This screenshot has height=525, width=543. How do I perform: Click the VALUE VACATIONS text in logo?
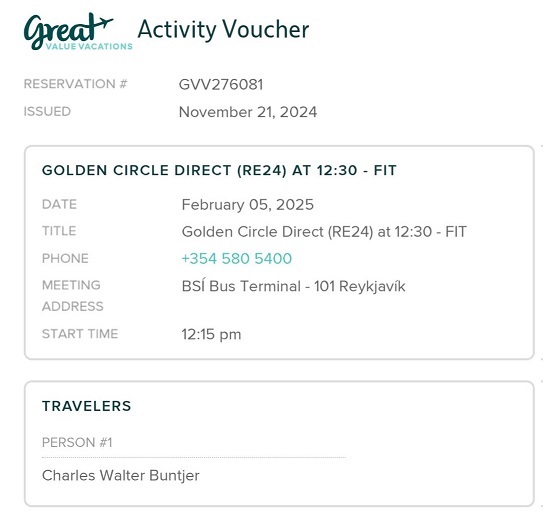click(89, 46)
